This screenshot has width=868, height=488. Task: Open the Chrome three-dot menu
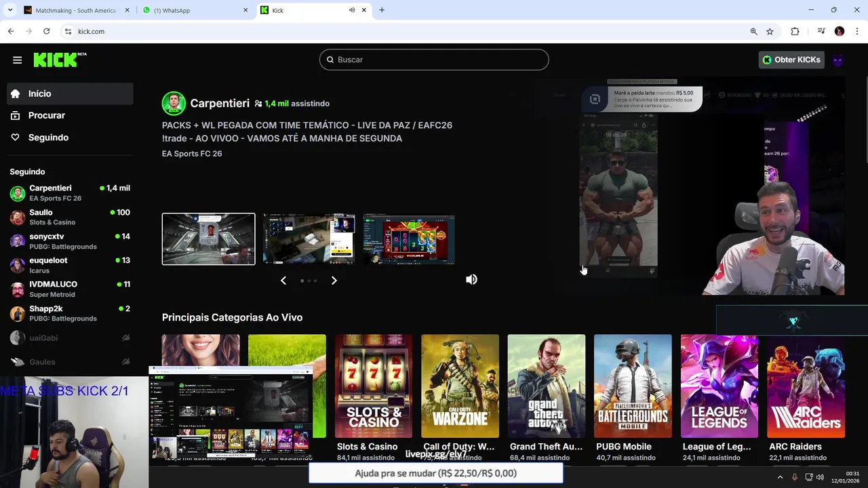pyautogui.click(x=857, y=31)
